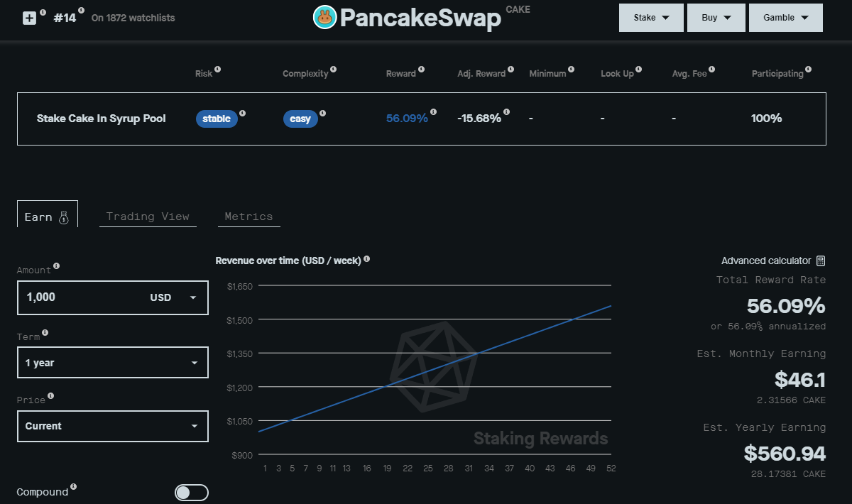This screenshot has width=852, height=504.
Task: Open the Advanced calculator icon
Action: [x=821, y=261]
